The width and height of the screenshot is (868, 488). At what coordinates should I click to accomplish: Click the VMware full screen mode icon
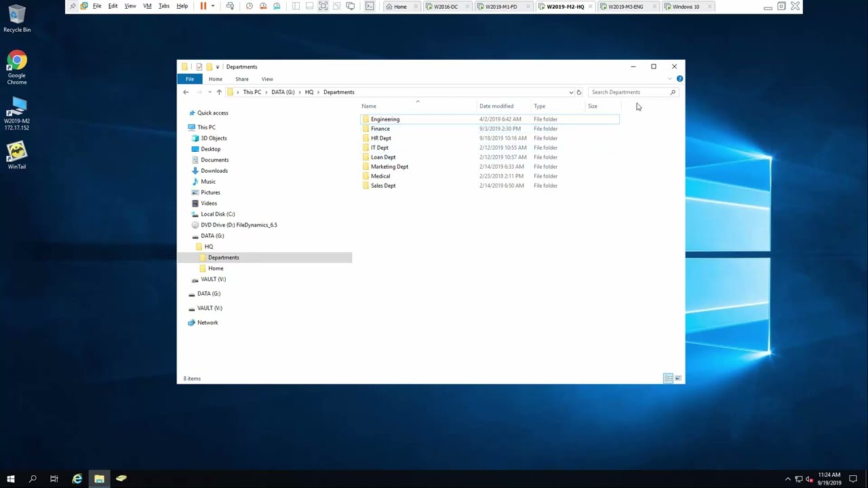pos(323,6)
